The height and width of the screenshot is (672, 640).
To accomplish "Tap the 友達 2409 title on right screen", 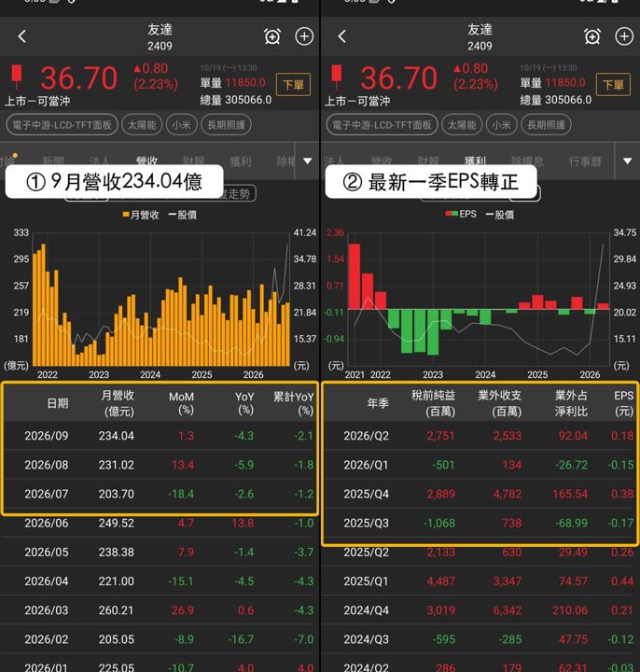I will [x=480, y=36].
